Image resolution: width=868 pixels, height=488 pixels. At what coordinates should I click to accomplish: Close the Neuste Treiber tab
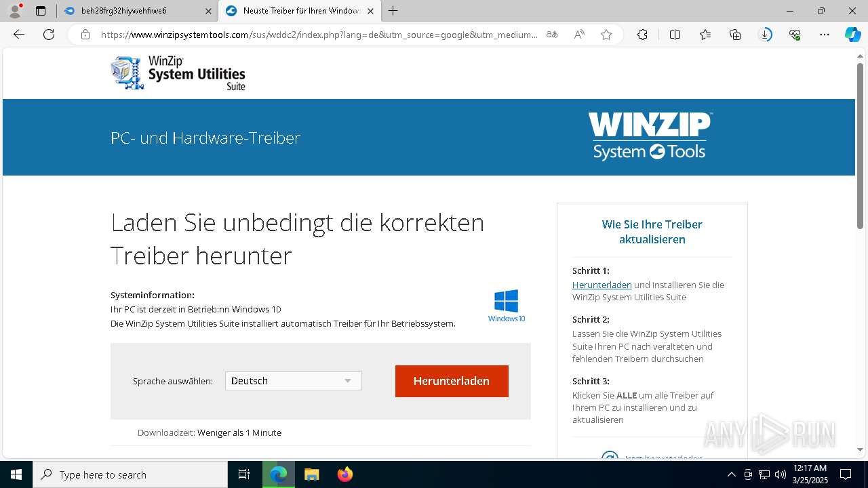click(370, 11)
